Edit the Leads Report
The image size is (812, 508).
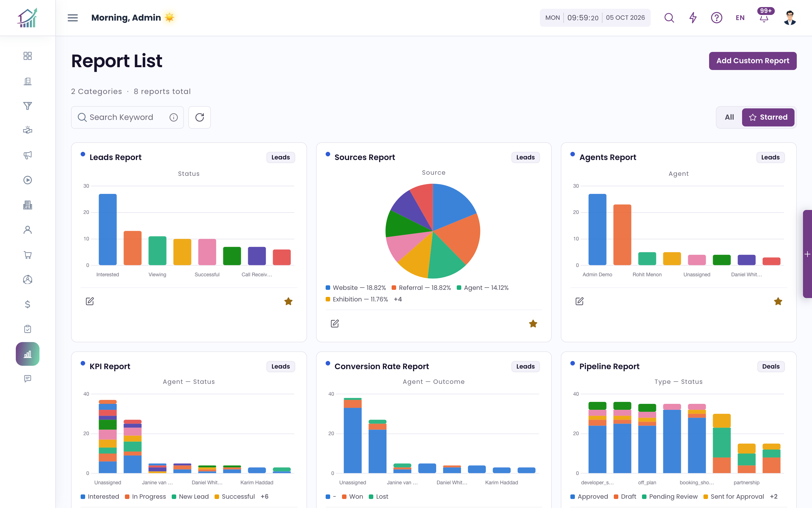point(90,301)
